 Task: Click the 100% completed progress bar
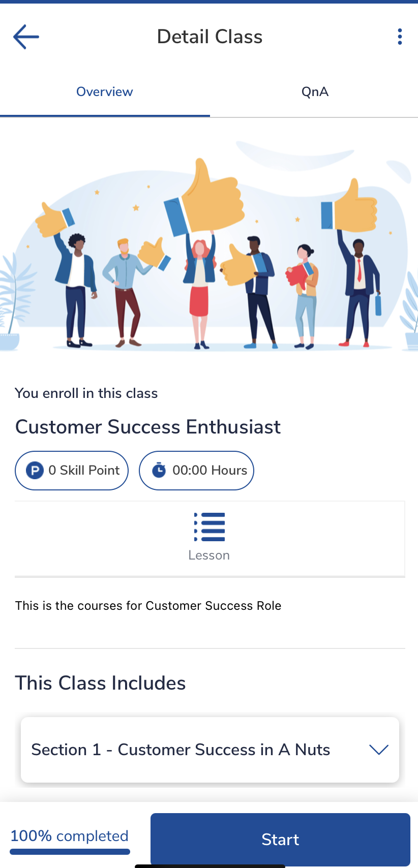[70, 852]
